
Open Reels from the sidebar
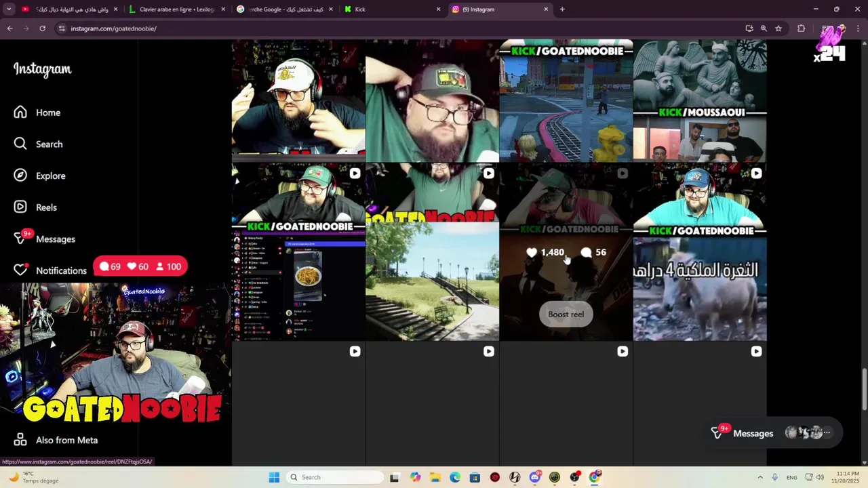click(x=36, y=207)
